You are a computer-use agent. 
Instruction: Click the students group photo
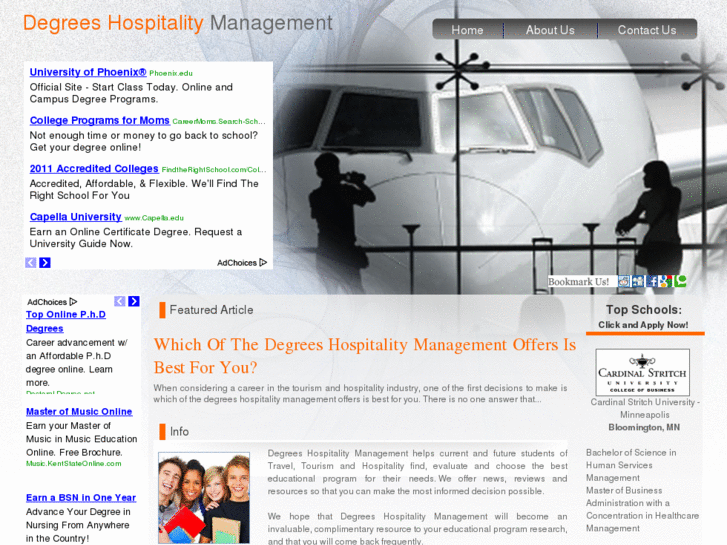(204, 498)
